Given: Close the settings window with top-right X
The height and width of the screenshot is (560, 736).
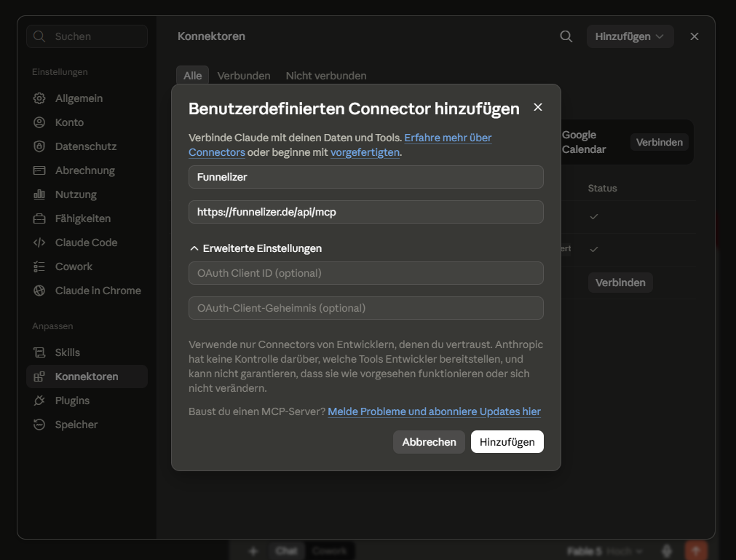Looking at the screenshot, I should point(695,36).
